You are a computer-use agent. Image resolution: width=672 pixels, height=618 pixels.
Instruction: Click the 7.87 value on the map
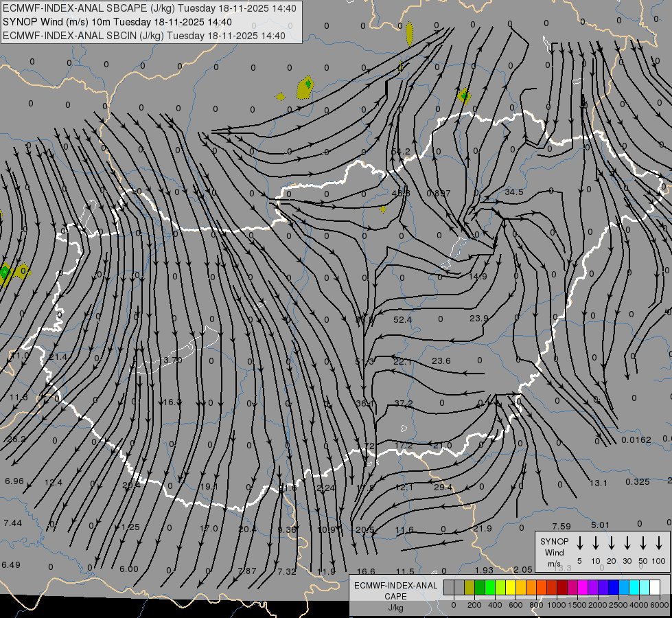[x=247, y=571]
